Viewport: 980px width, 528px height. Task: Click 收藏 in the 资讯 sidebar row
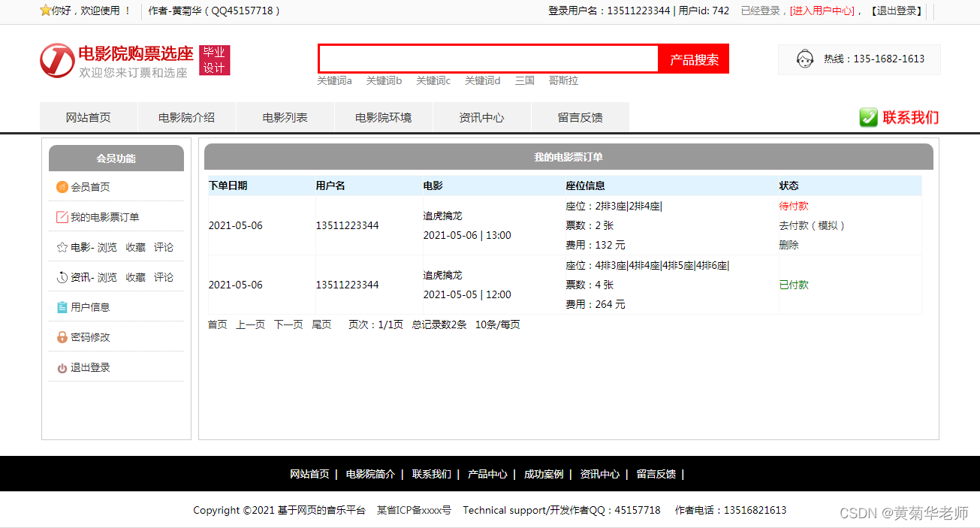[x=136, y=277]
